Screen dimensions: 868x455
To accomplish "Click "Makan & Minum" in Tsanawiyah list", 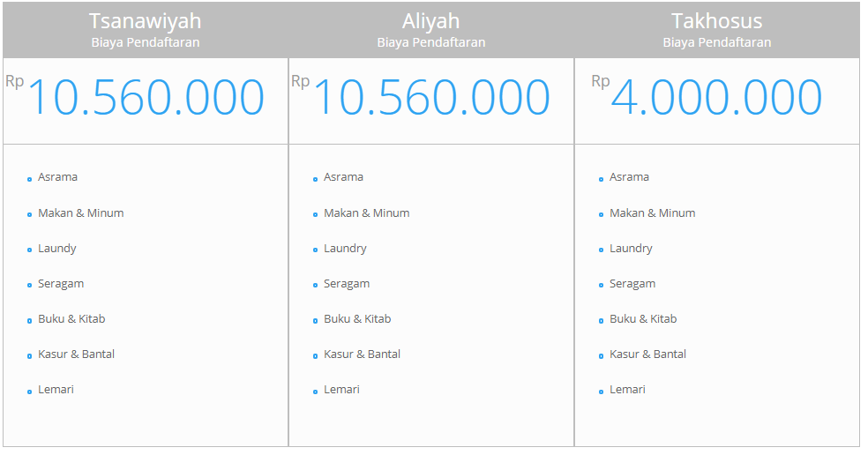I will [81, 213].
